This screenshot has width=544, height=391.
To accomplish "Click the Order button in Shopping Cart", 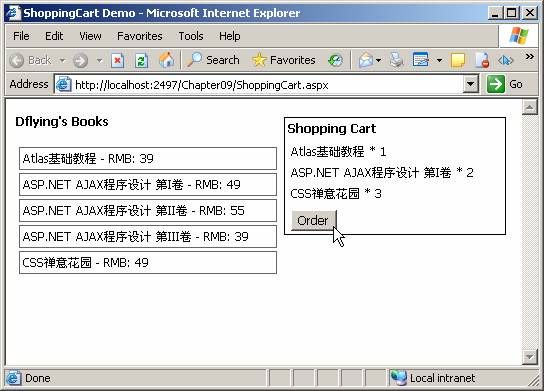I will point(314,220).
